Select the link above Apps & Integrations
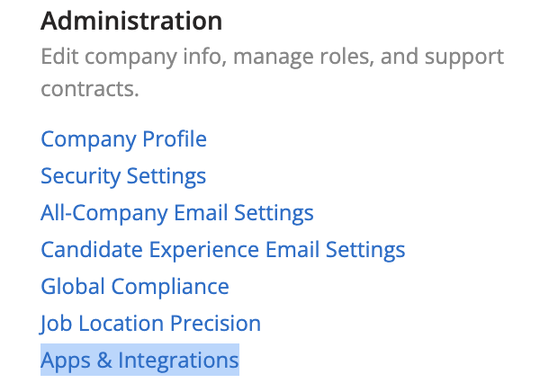Image resolution: width=549 pixels, height=392 pixels. (150, 324)
